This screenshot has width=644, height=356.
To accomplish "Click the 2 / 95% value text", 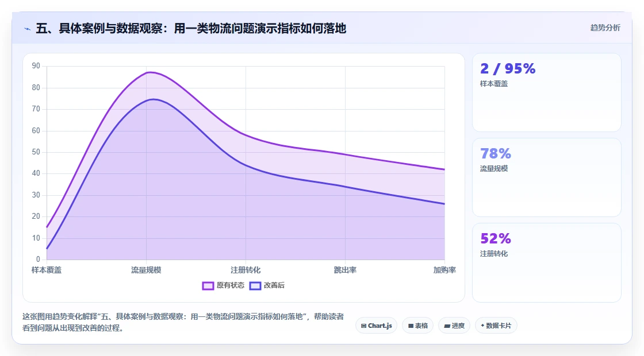I will [x=508, y=68].
